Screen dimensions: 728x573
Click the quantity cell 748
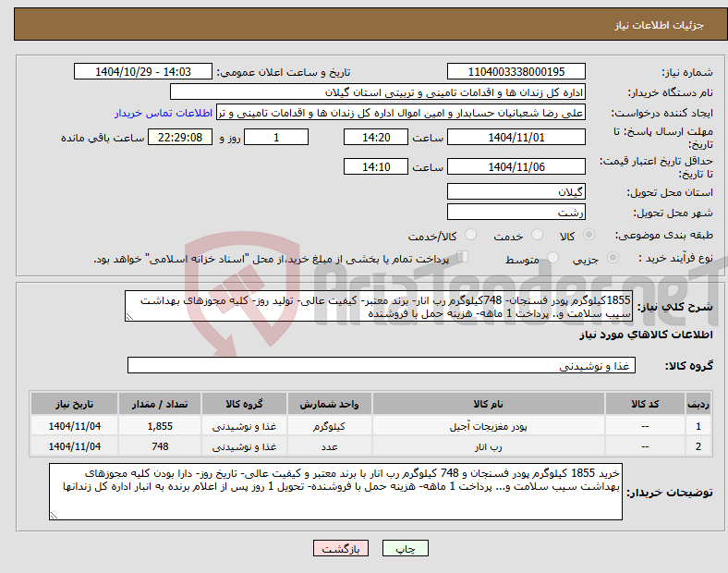(160, 446)
